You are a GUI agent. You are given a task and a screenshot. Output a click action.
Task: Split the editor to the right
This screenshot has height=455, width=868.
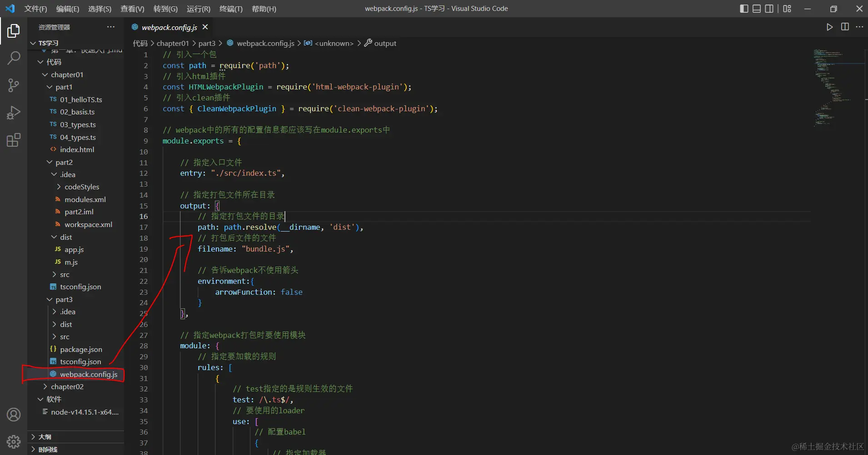[845, 27]
